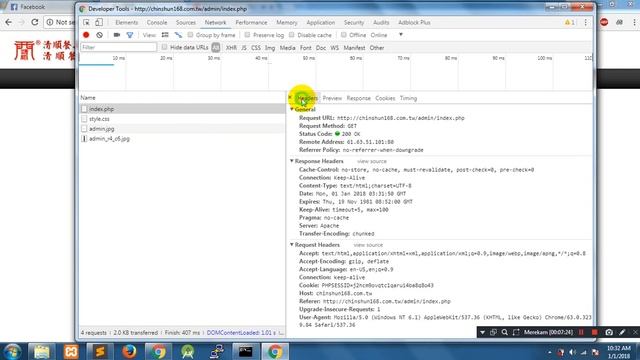Check Hide data URLs option
Screen dimensions: 640x360
coord(164,47)
